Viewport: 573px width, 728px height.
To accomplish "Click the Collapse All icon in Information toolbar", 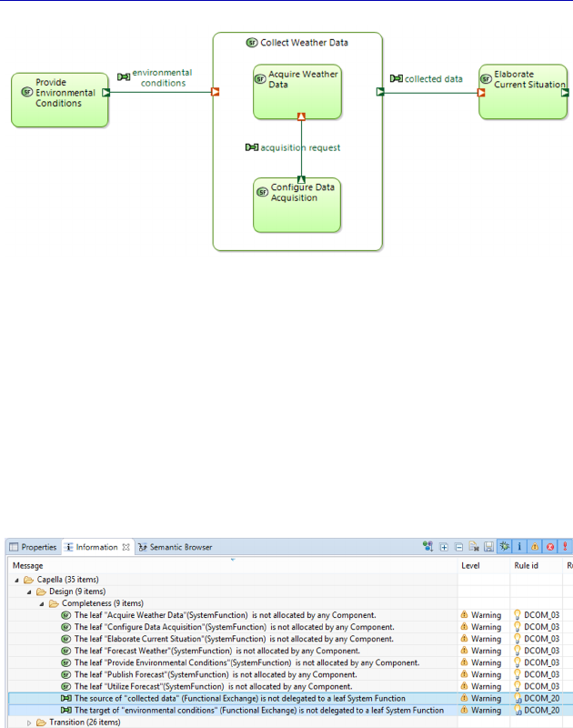I will pyautogui.click(x=459, y=547).
